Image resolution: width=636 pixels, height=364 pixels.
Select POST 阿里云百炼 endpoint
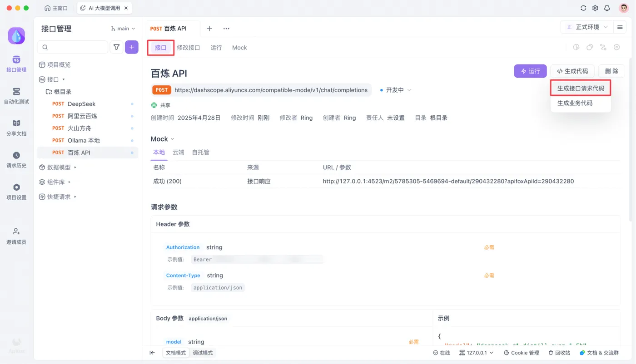(88, 116)
